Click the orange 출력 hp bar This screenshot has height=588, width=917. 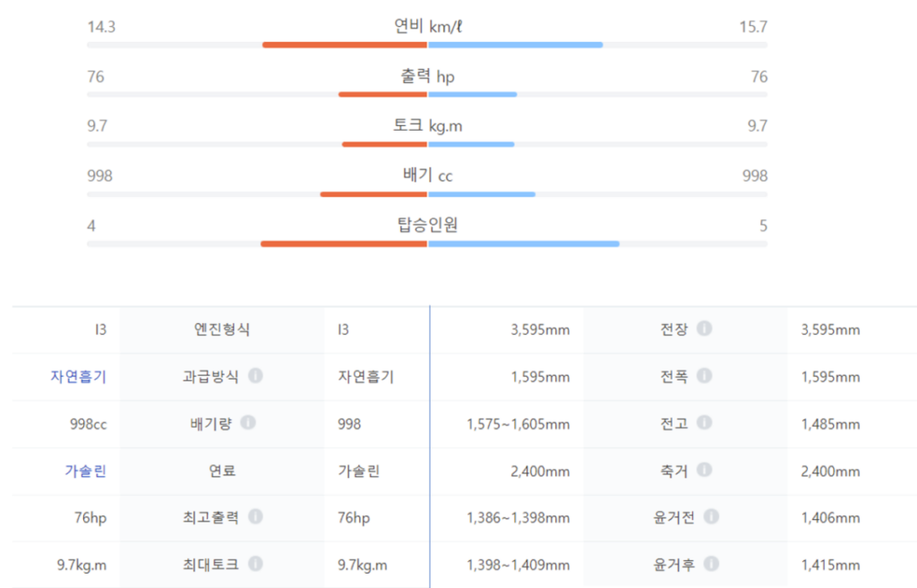pyautogui.click(x=382, y=94)
